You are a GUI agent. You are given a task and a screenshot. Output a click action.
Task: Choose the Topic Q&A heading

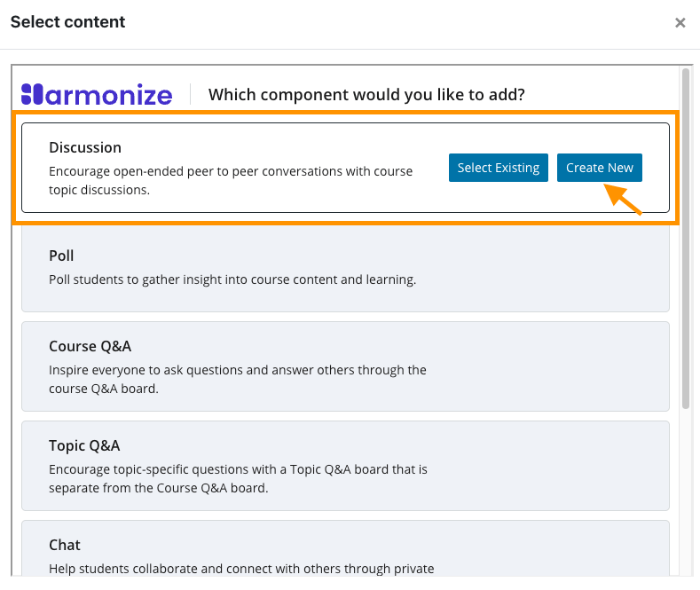(84, 445)
